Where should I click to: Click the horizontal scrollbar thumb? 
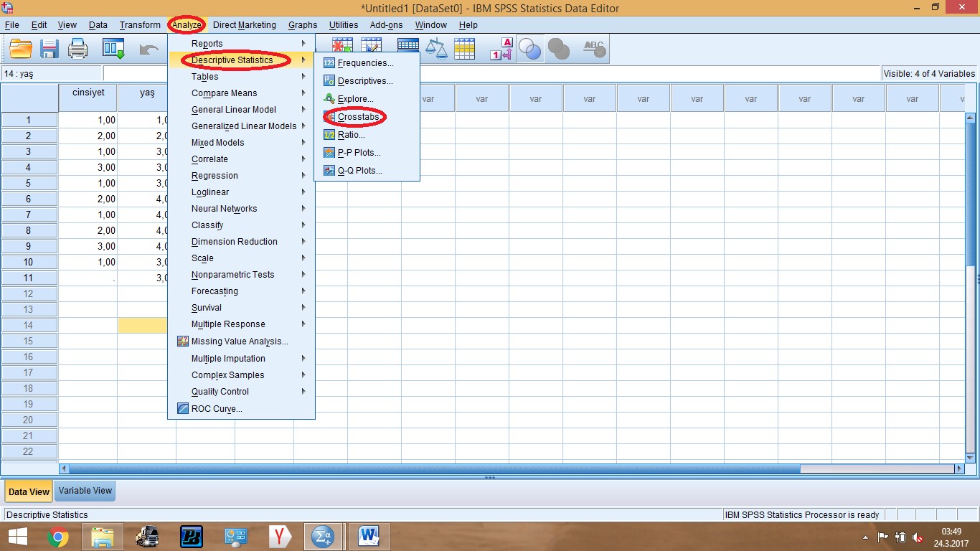tap(434, 468)
